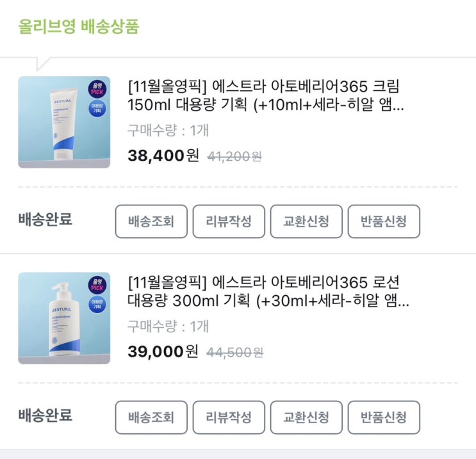Screen dimensions: 476x459
Task: Request an exchange via 교환신청 for the cream
Action: coord(306,221)
